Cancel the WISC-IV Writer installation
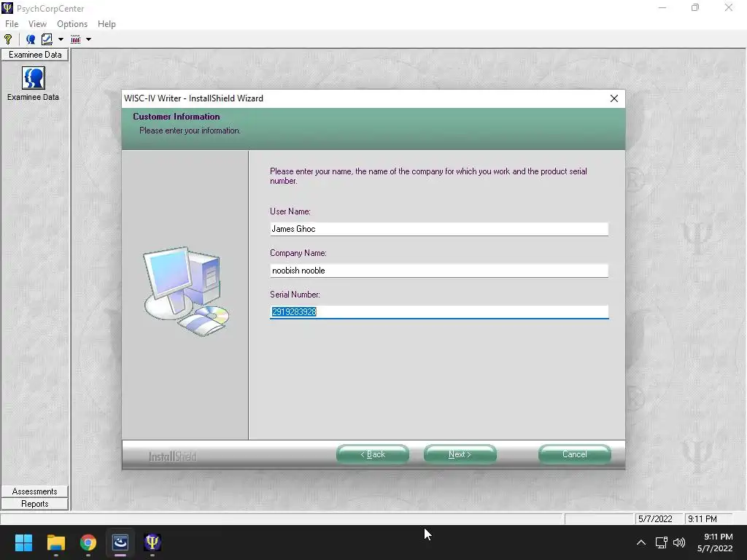Screen dimensions: 747x560 pyautogui.click(x=575, y=454)
